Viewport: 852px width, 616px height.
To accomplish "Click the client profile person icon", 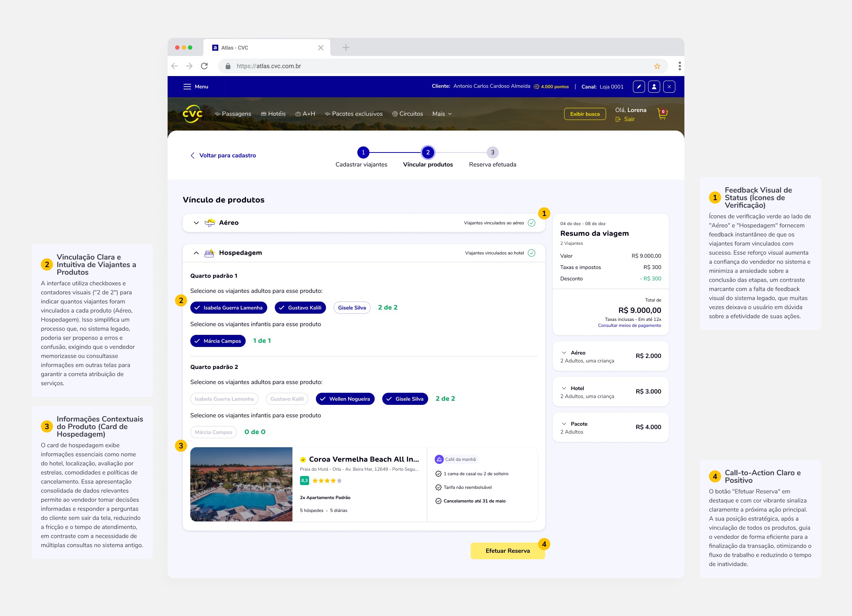I will (x=654, y=87).
